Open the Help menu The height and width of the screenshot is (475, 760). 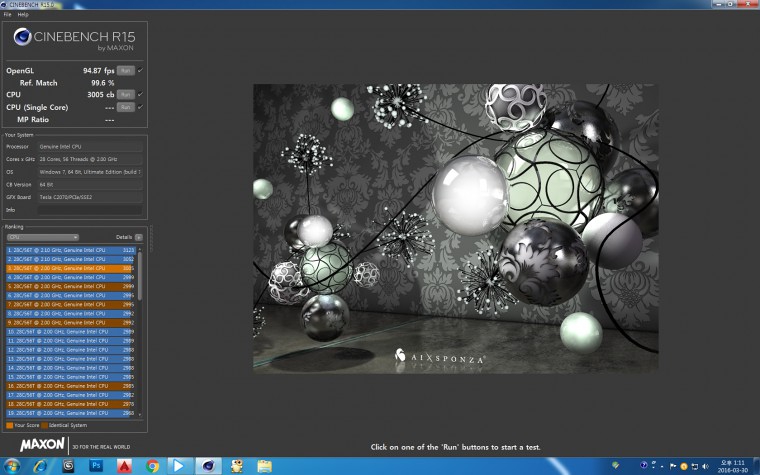23,15
